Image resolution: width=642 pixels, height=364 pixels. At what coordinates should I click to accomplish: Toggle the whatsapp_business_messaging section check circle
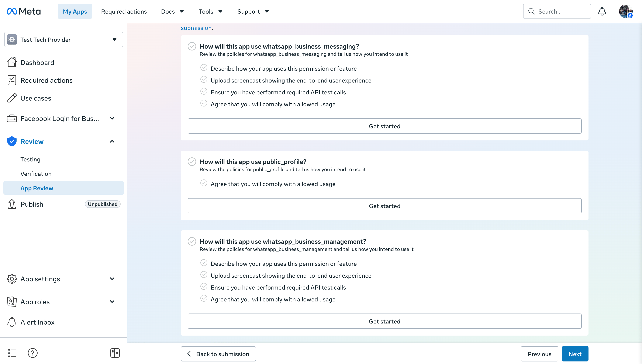click(x=192, y=46)
